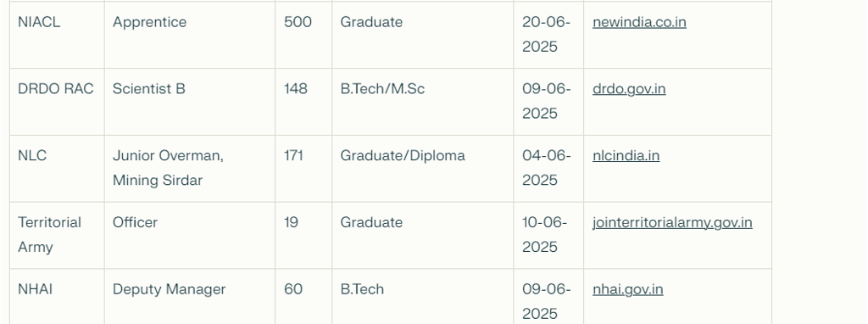Select the 500 vacancies cell

(x=303, y=35)
